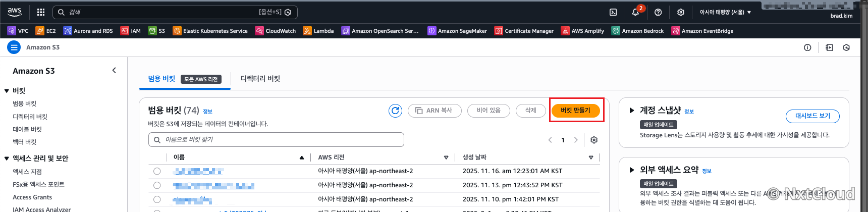868x212 pixels.
Task: Open 액세스 지점 in sidebar
Action: pyautogui.click(x=27, y=172)
